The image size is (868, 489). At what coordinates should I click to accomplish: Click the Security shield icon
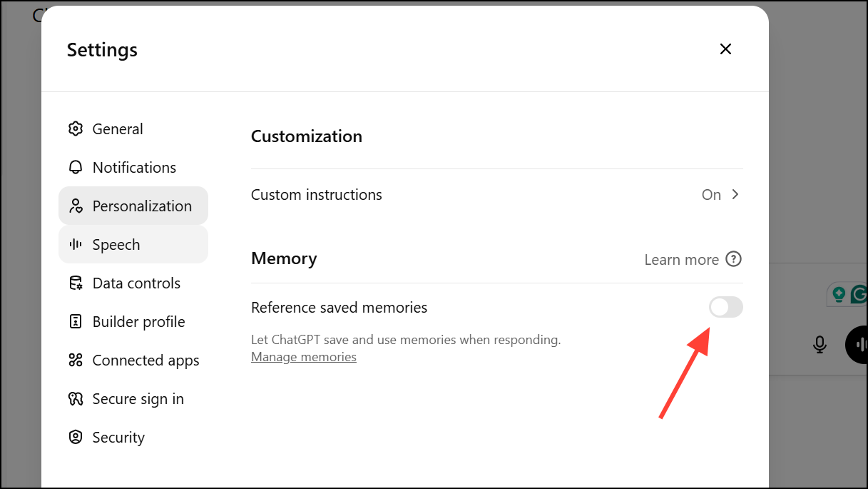pyautogui.click(x=76, y=438)
